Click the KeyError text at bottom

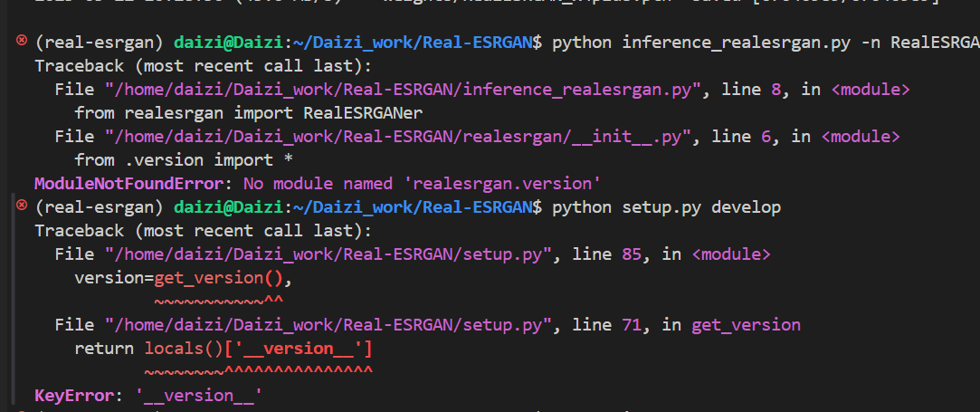(x=74, y=396)
